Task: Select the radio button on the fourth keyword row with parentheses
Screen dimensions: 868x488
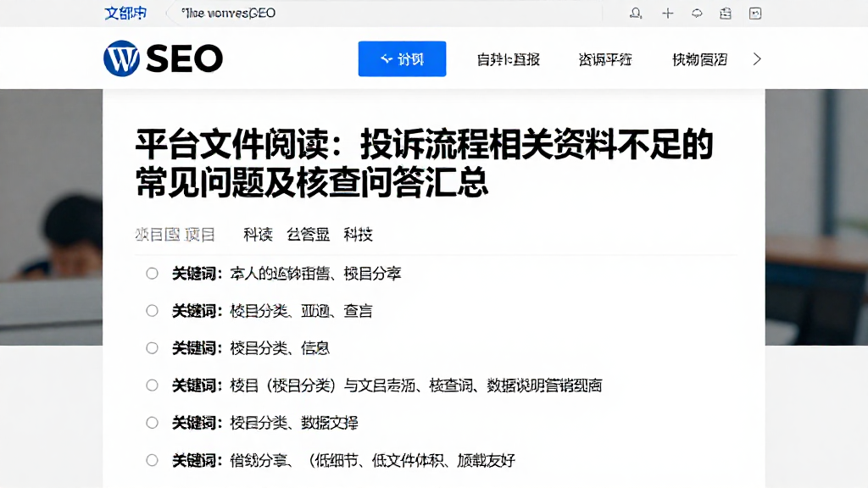Action: point(153,385)
